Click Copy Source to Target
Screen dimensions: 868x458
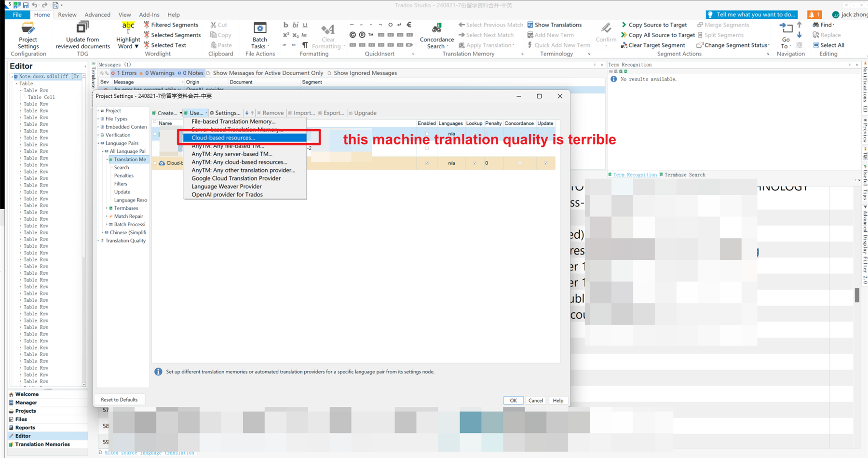pyautogui.click(x=654, y=25)
